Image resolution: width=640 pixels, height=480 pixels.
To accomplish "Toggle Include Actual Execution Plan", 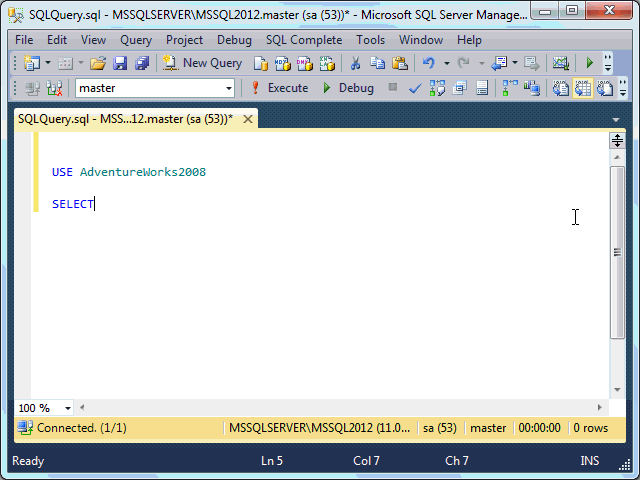I will pos(510,88).
